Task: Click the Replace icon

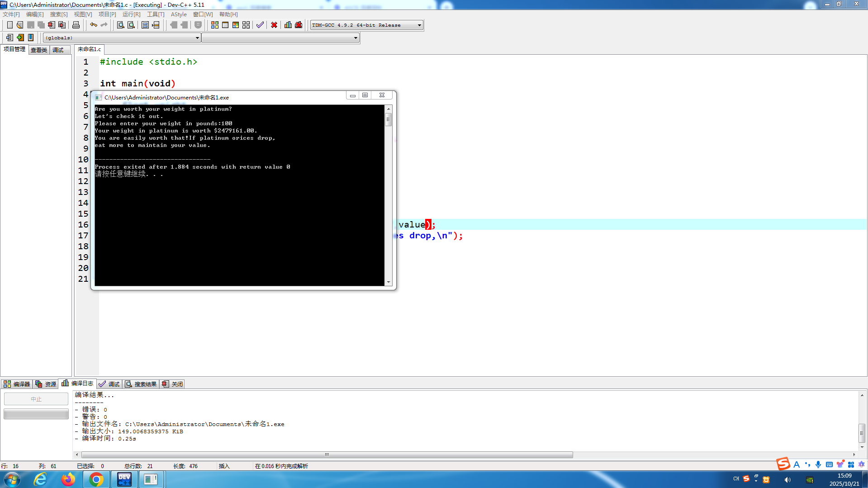Action: point(131,25)
